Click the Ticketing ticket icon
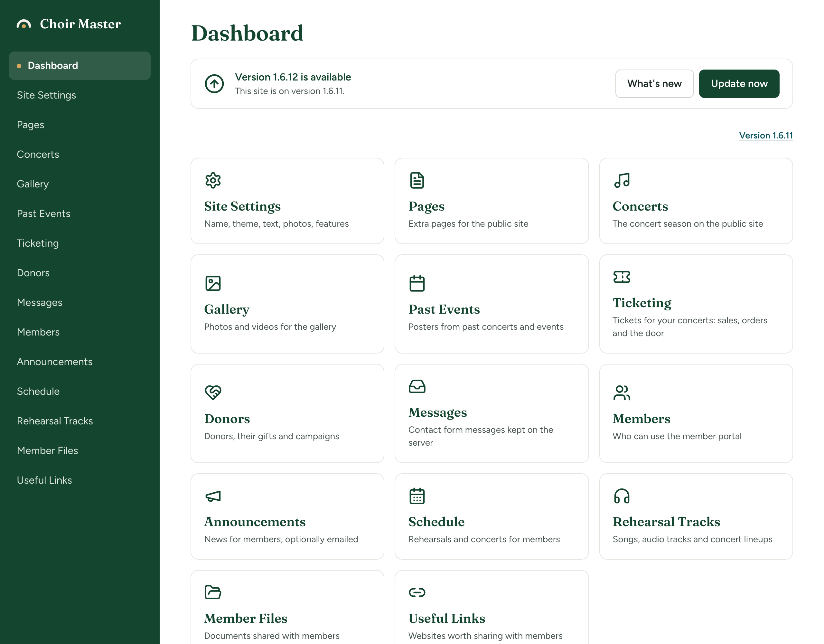 [622, 277]
